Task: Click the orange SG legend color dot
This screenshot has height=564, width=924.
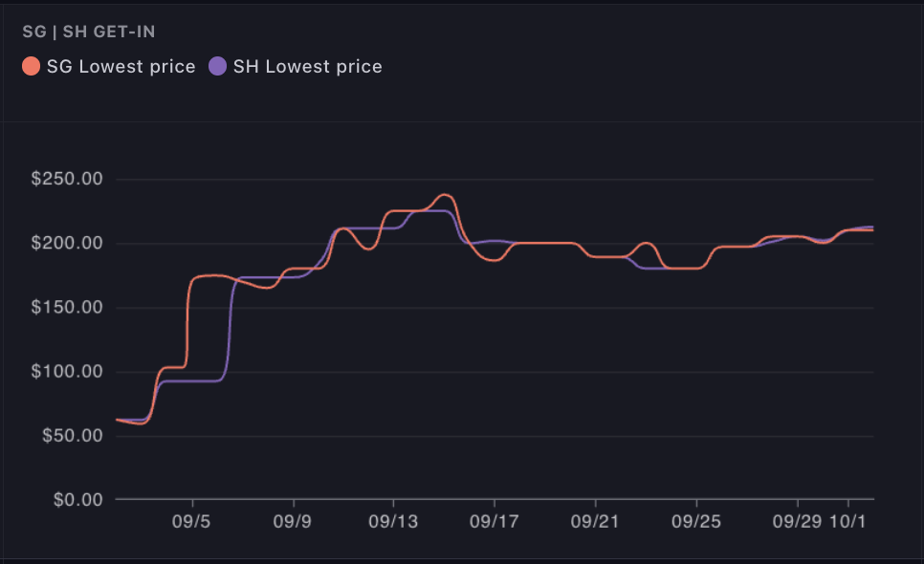Action: pyautogui.click(x=32, y=67)
